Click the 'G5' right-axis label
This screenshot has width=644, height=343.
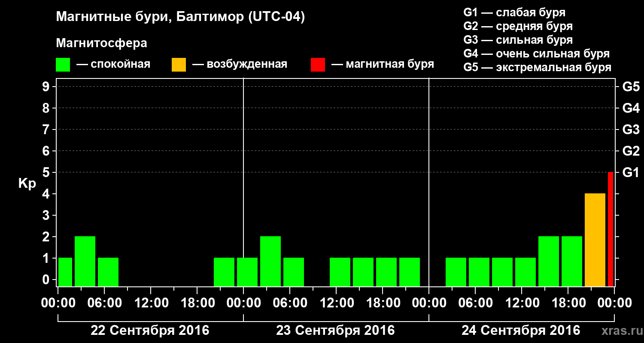pyautogui.click(x=631, y=87)
